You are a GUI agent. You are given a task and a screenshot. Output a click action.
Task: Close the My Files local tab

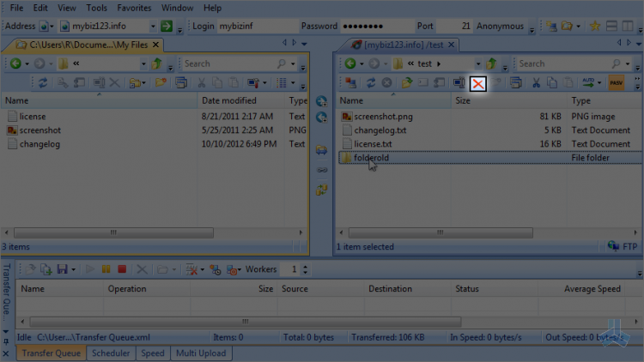[x=155, y=45]
